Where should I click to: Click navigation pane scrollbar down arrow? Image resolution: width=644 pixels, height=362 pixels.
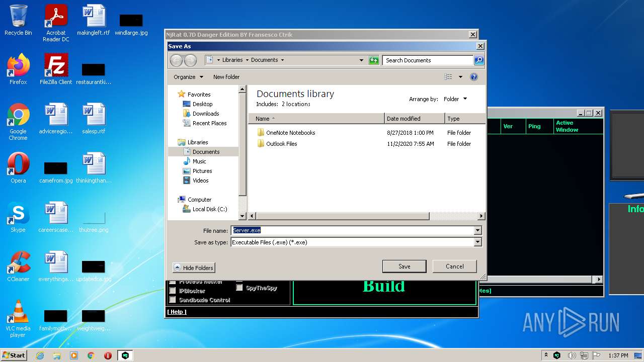242,216
